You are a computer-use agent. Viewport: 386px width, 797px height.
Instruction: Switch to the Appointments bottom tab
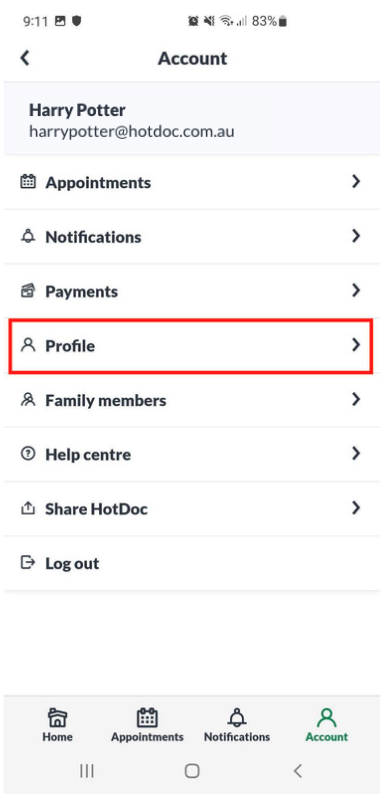(147, 725)
